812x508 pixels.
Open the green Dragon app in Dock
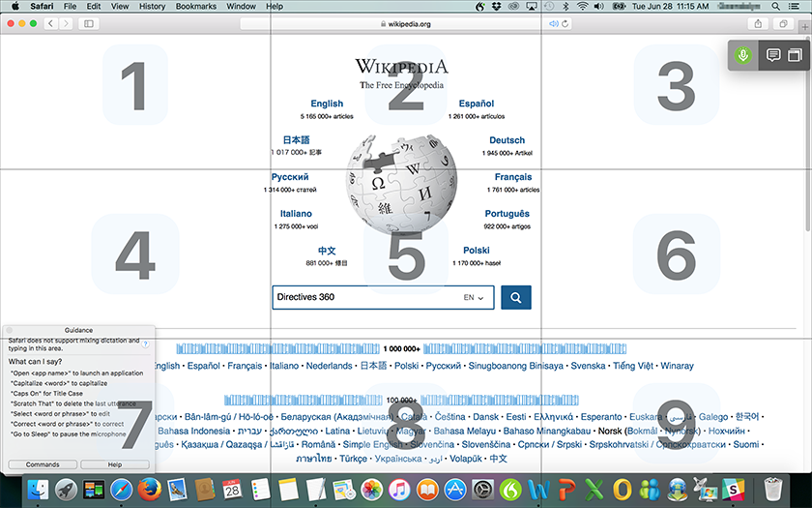point(511,490)
